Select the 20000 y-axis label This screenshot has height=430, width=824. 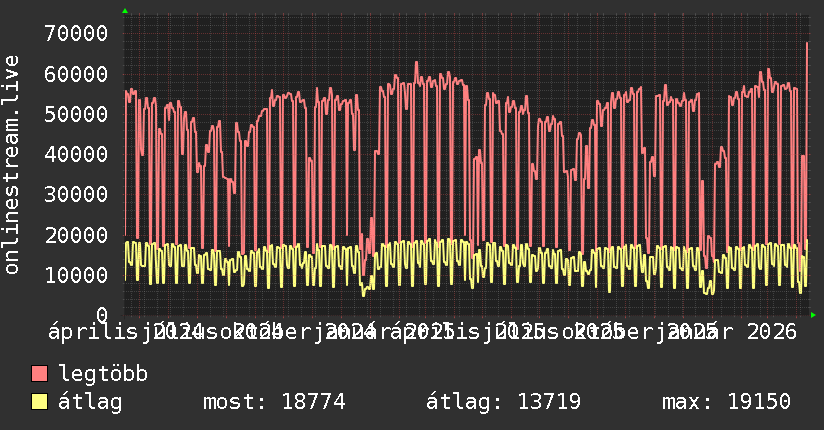76,235
